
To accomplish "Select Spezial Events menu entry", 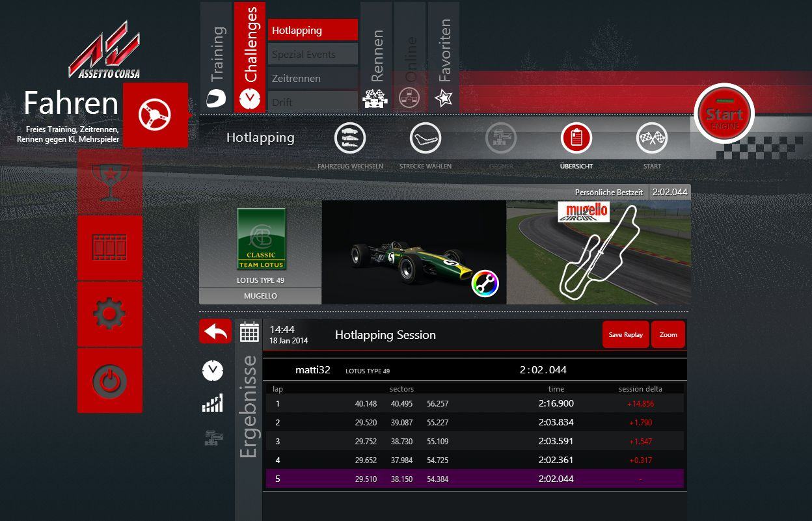I will 313,54.
